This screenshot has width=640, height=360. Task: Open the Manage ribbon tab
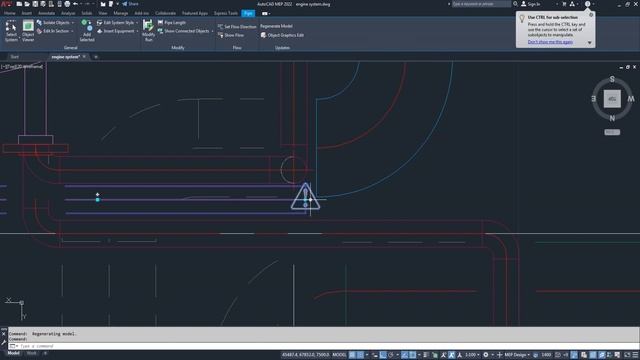pyautogui.click(x=120, y=13)
